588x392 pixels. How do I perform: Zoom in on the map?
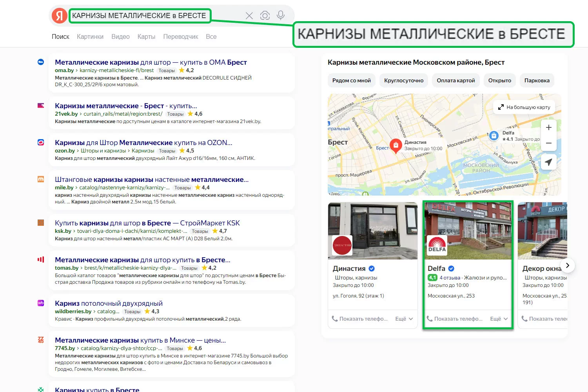coord(548,127)
